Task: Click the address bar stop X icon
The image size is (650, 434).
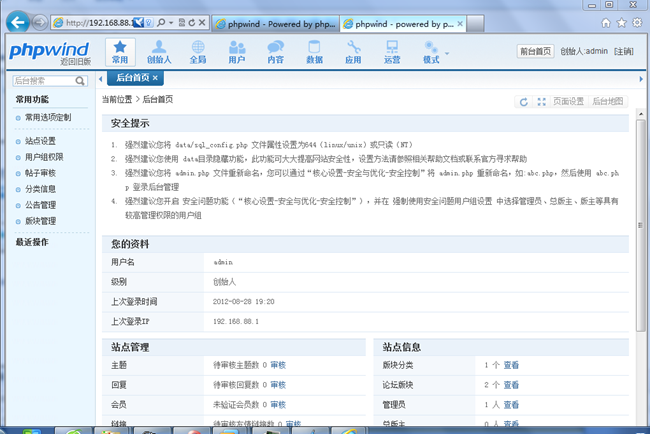Action: (202, 22)
